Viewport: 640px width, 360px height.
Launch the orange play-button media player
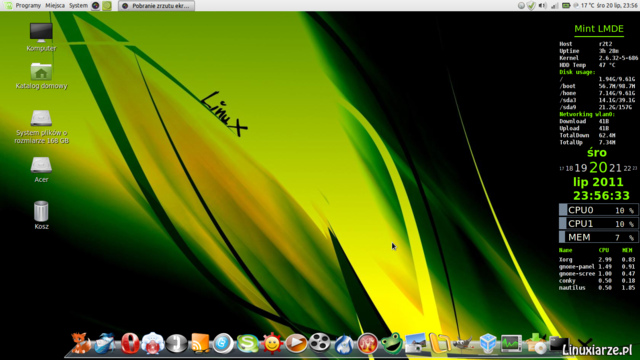(x=296, y=343)
